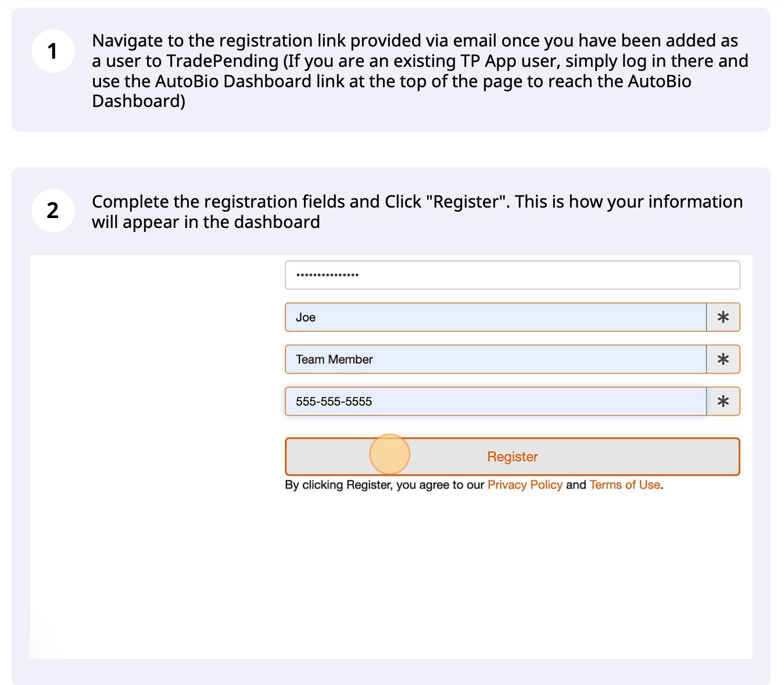The image size is (784, 685).
Task: Open the Privacy Policy link
Action: (525, 484)
